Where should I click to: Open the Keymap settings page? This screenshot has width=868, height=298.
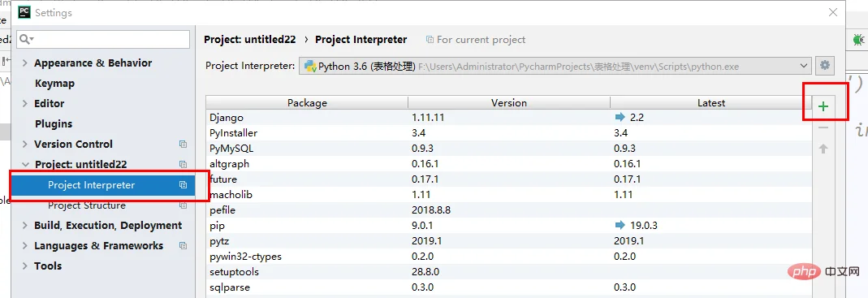[54, 84]
